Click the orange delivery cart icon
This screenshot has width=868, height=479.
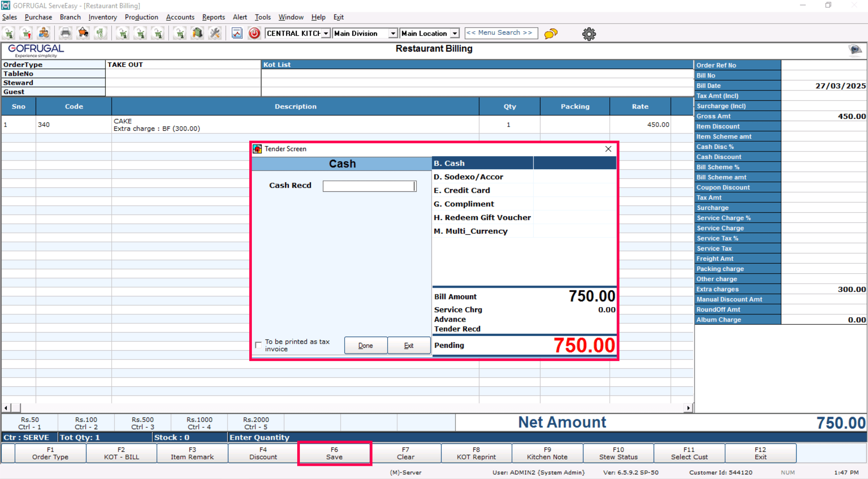tap(83, 33)
